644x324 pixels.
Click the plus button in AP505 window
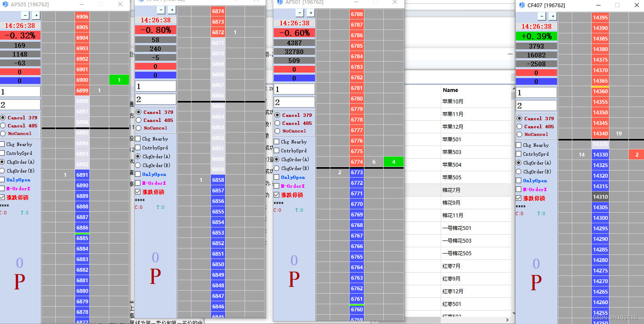36,15
